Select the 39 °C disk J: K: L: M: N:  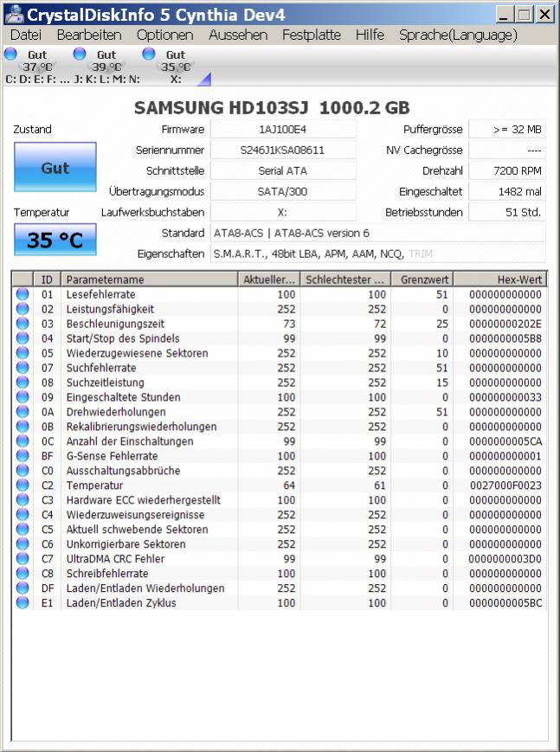pyautogui.click(x=106, y=67)
